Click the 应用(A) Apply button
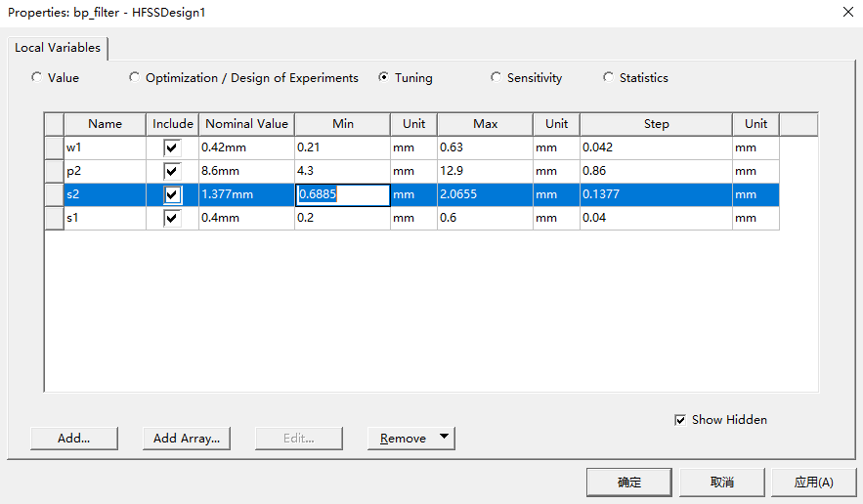Screen dimensions: 863x504 coord(813,482)
